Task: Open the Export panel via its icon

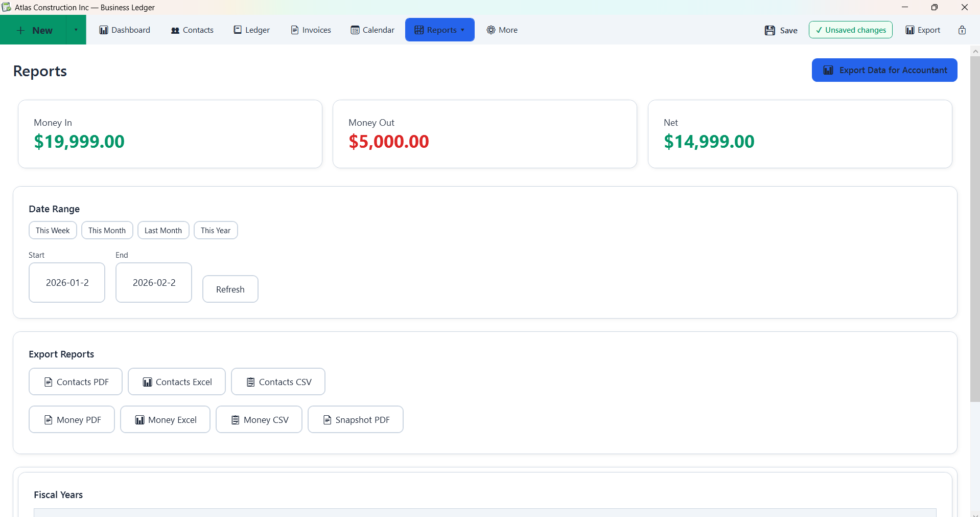Action: point(910,30)
